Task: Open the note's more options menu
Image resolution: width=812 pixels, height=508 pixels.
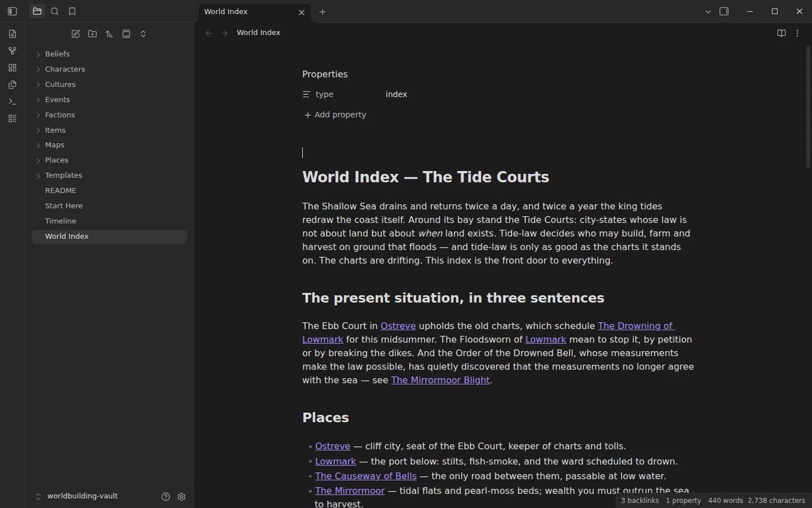Action: [x=797, y=33]
